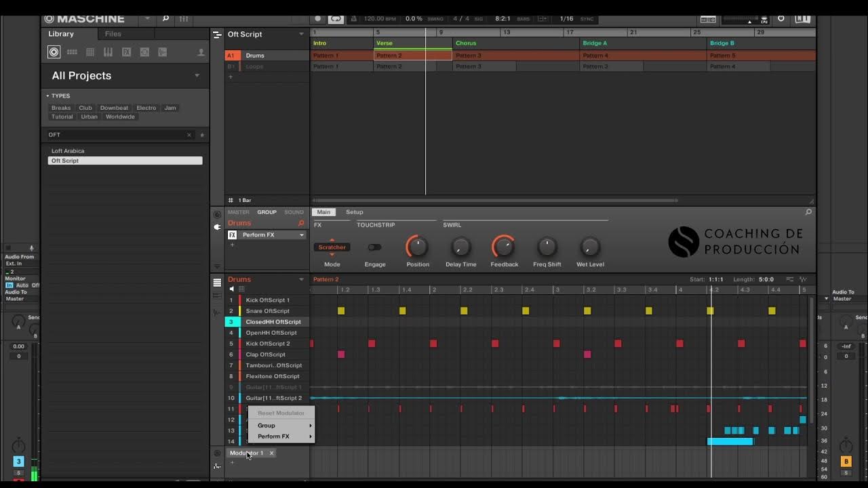This screenshot has width=868, height=488.
Task: Toggle arranger view icon beside Oft Script
Action: (217, 35)
